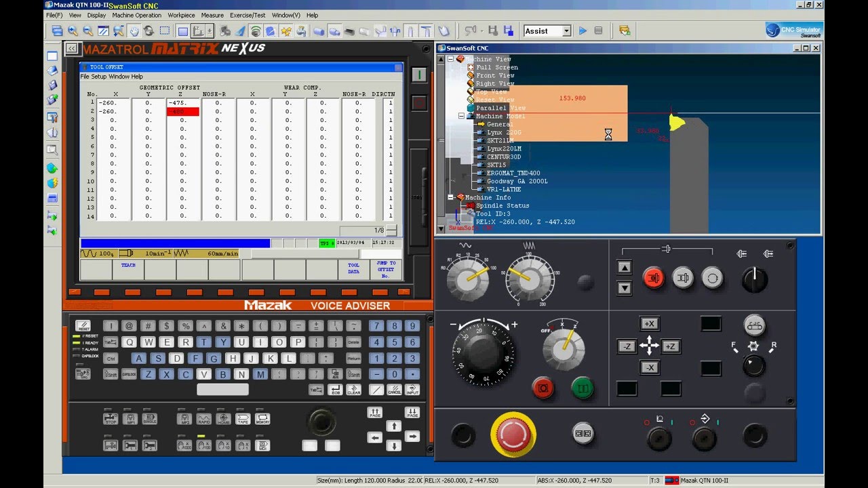This screenshot has width=868, height=488.
Task: Select the handle X100 increment key
Action: tap(203, 445)
